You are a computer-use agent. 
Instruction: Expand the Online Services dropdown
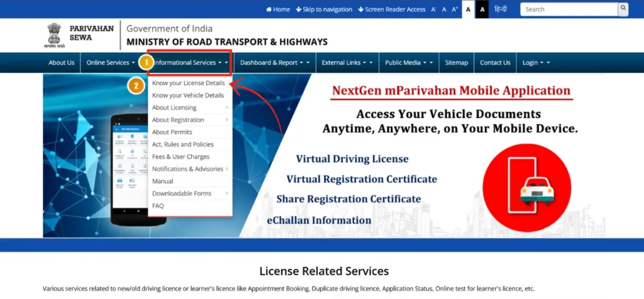click(x=111, y=62)
